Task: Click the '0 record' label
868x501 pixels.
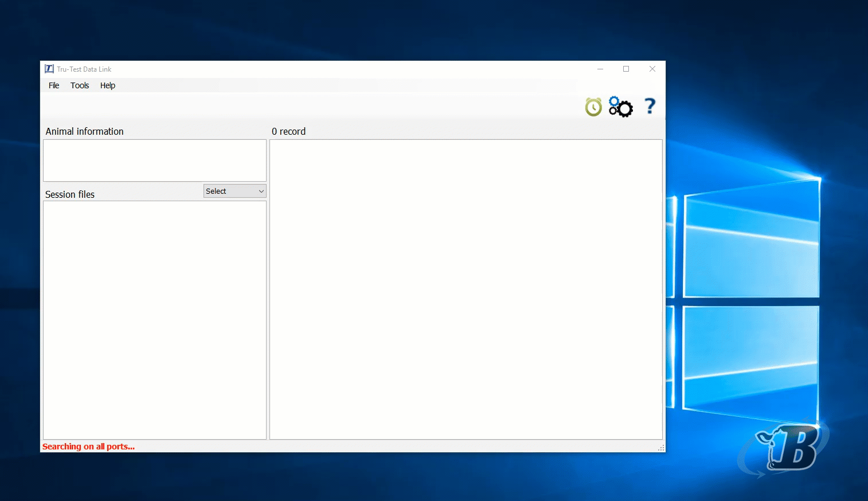Action: [288, 131]
